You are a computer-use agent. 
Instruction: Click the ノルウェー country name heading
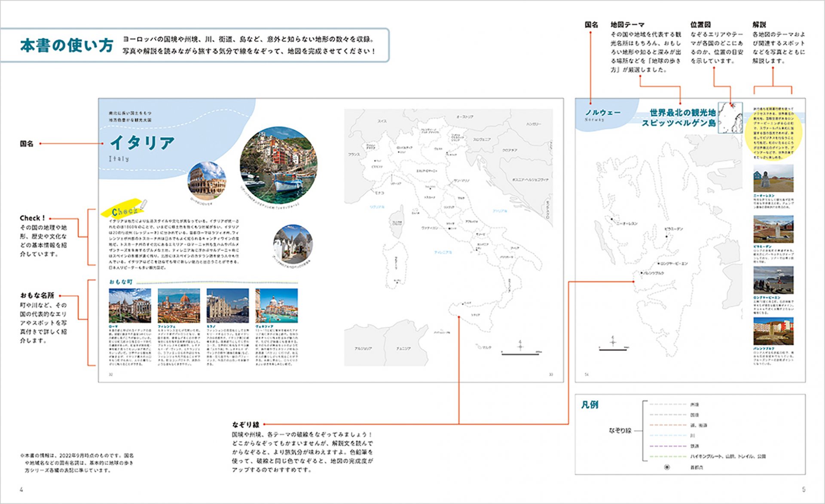click(603, 112)
